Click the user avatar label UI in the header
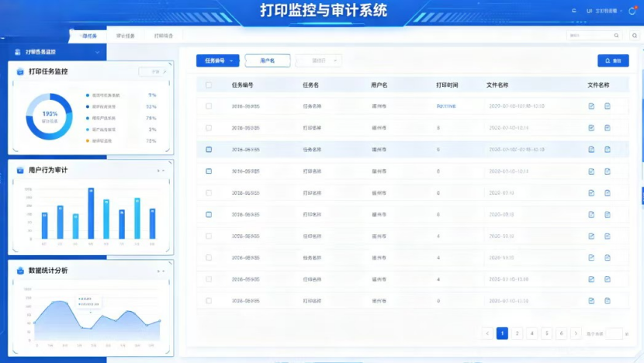The image size is (644, 363). coord(590,11)
